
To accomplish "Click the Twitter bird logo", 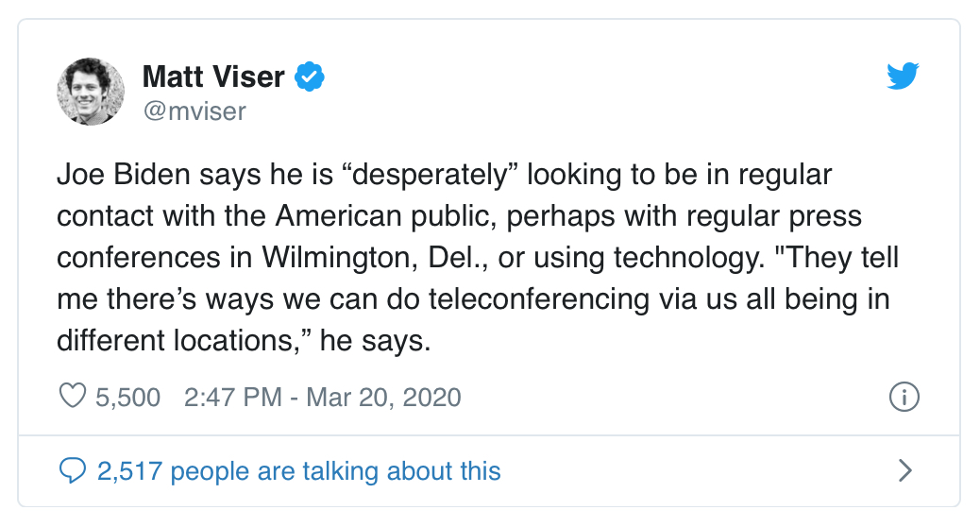I will pyautogui.click(x=903, y=76).
